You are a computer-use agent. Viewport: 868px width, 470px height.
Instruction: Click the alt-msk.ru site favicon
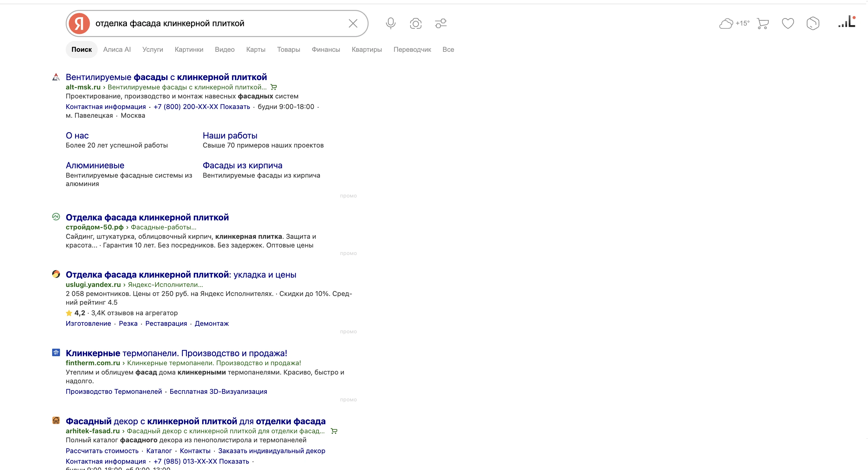(56, 77)
